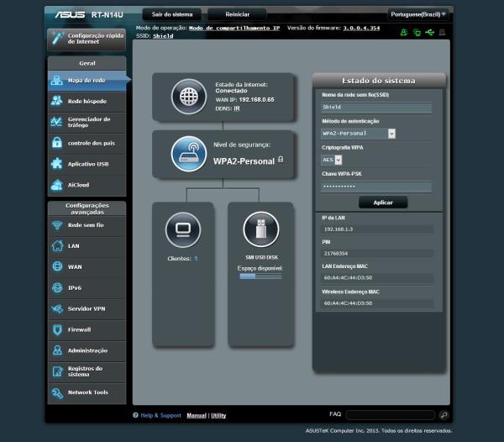The width and height of the screenshot is (504, 442).
Task: Click the FAQ search input field
Action: click(391, 415)
